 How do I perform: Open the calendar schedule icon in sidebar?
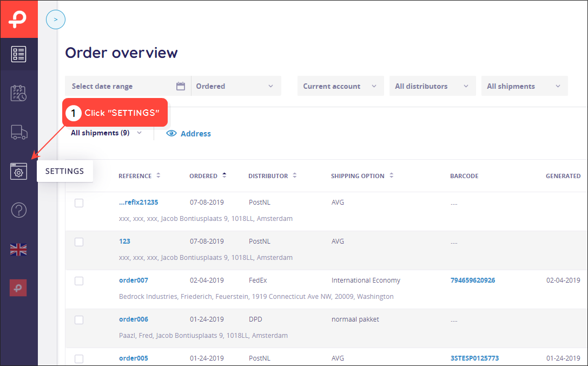point(18,93)
